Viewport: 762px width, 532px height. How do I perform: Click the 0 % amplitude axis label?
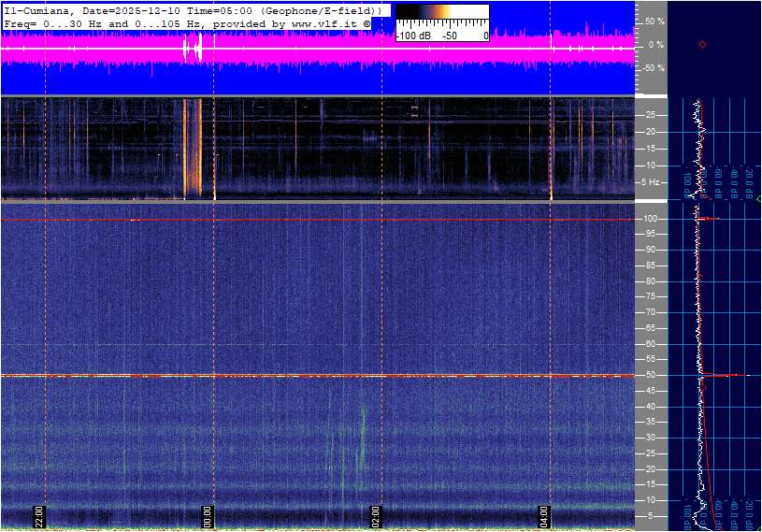[x=655, y=45]
